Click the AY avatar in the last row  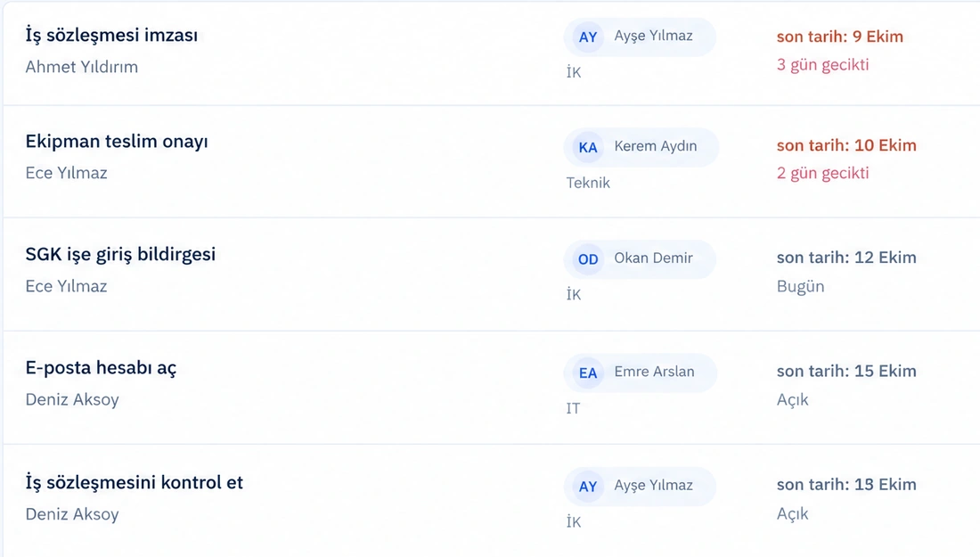(x=587, y=487)
